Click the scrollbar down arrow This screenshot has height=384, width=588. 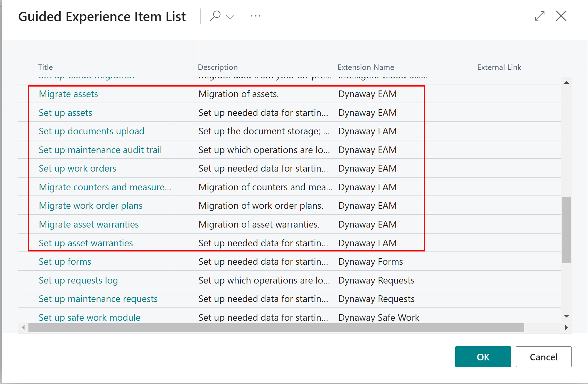tap(567, 316)
